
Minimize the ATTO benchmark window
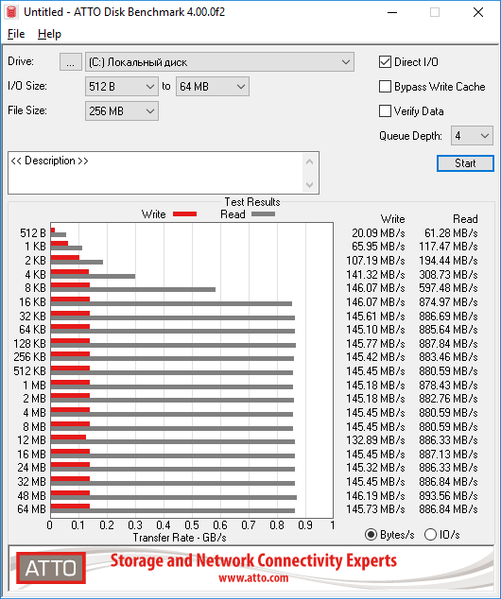tap(392, 12)
